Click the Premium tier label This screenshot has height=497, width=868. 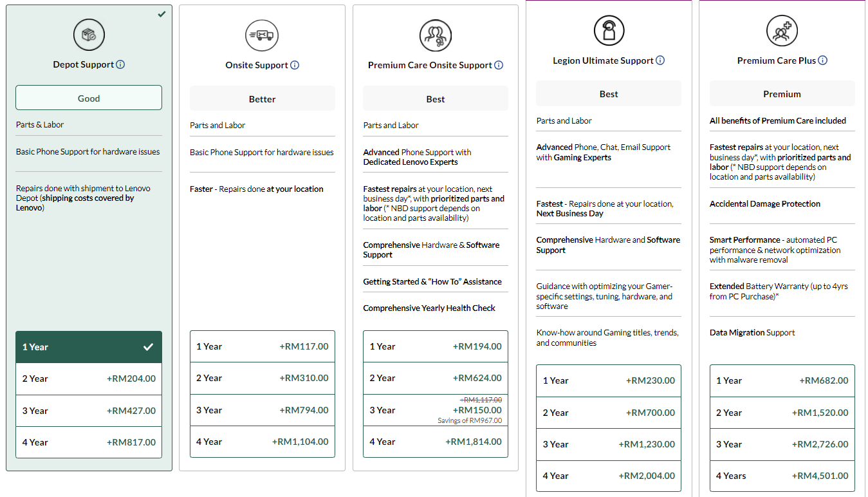[x=782, y=94]
